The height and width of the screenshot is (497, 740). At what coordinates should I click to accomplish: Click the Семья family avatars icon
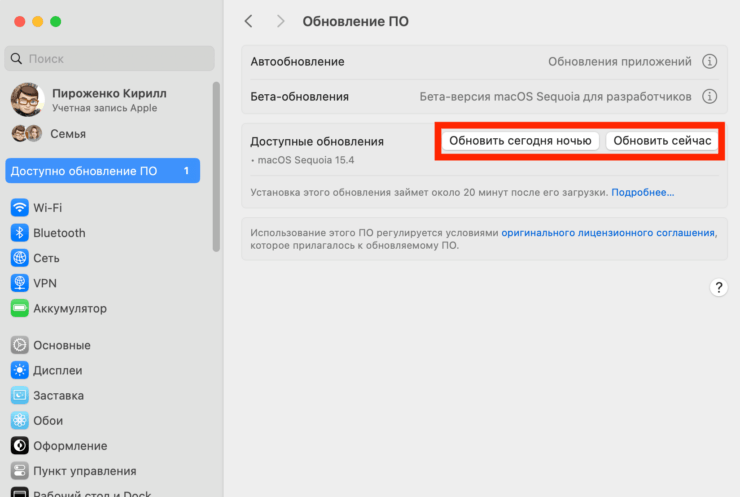tap(26, 134)
